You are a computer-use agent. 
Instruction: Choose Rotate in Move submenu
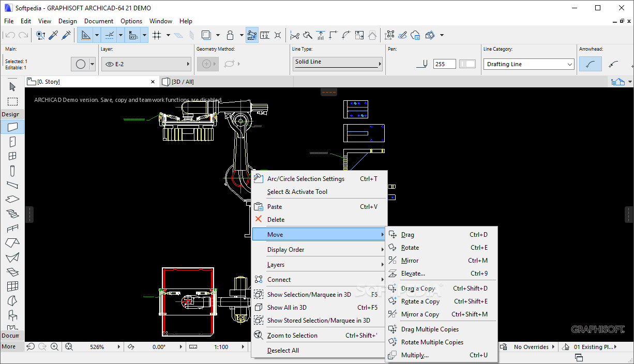coord(442,248)
